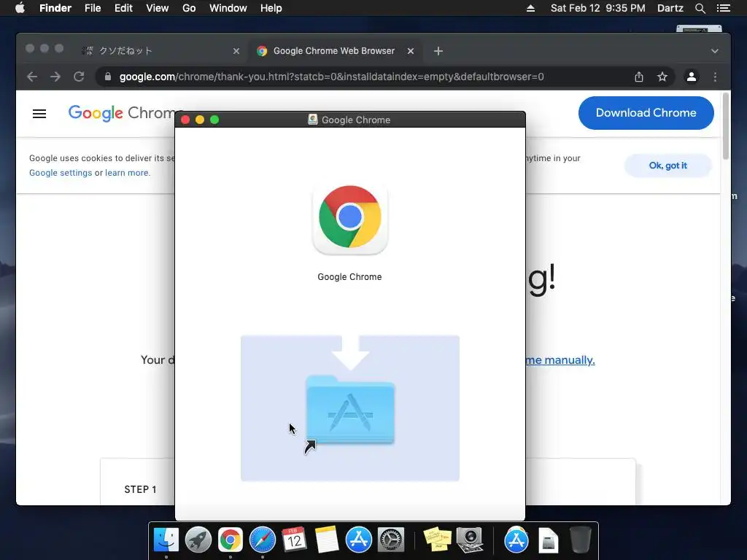Screen dimensions: 747x560
Task: Click the STEP 1 heading
Action: [x=140, y=489]
